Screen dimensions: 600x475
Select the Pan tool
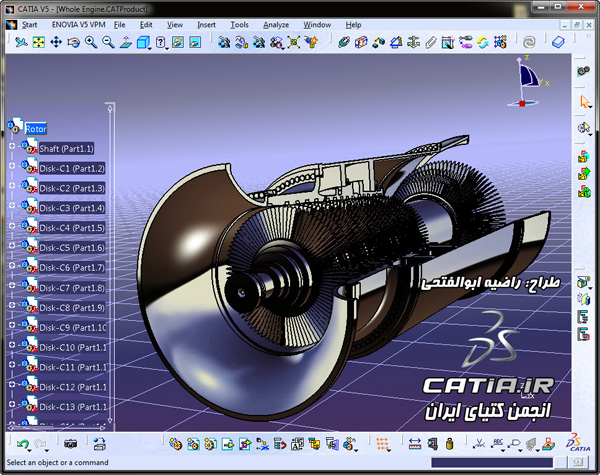click(56, 42)
